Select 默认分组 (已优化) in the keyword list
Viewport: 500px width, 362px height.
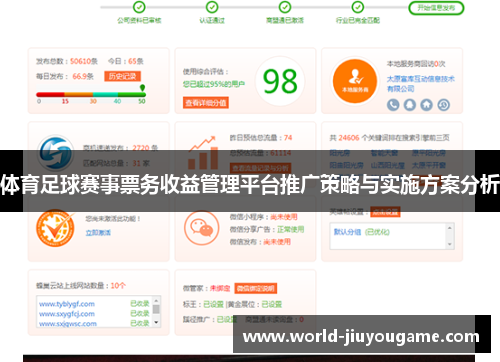coord(362,232)
